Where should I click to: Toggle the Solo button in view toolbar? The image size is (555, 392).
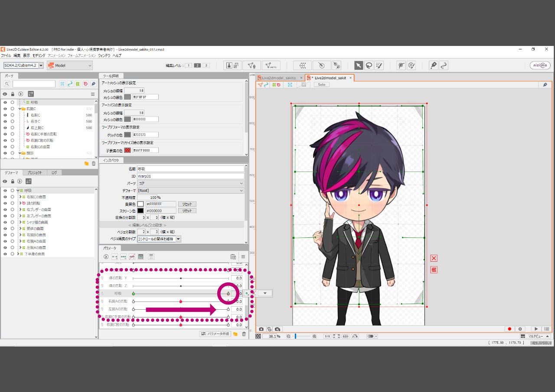pos(322,85)
